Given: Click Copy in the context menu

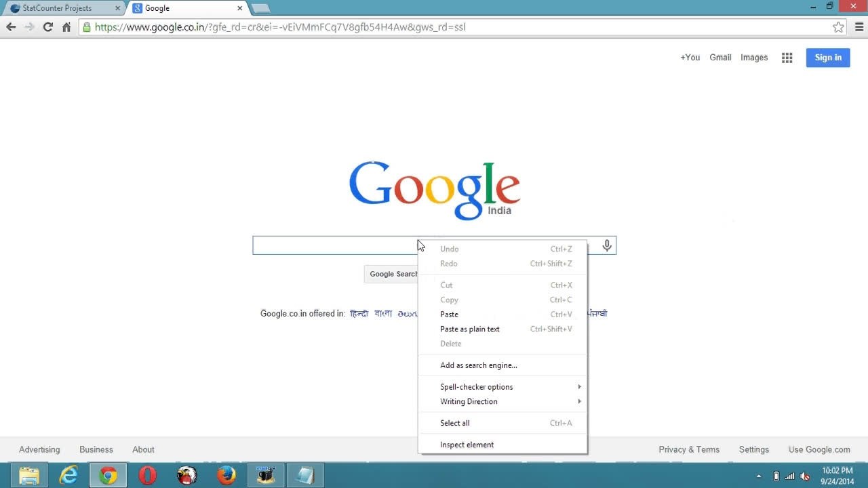Looking at the screenshot, I should 502,300.
